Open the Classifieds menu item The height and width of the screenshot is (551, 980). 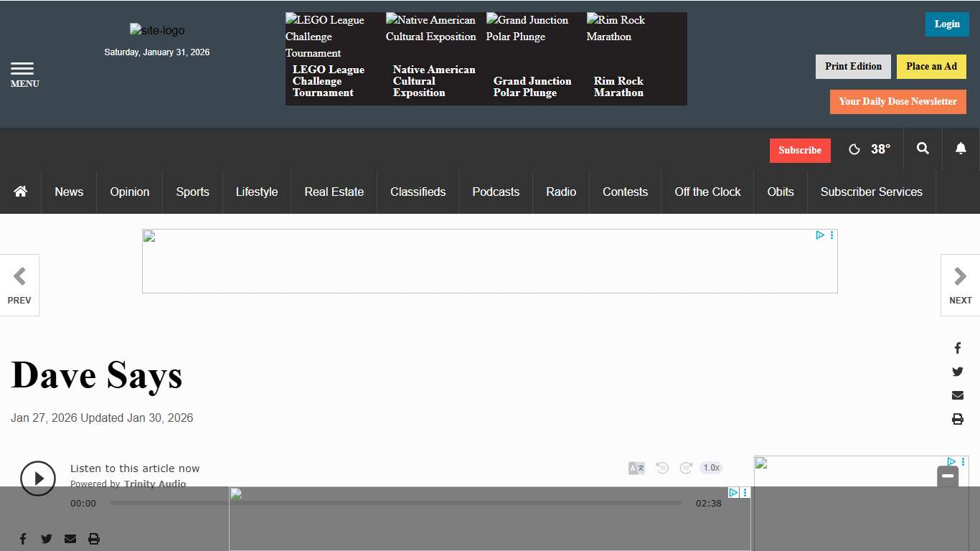coord(418,192)
